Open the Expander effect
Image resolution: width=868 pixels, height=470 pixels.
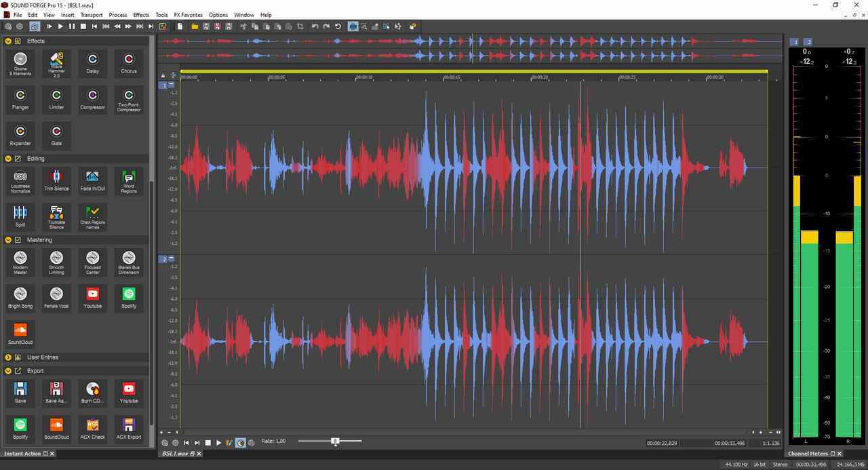point(20,135)
